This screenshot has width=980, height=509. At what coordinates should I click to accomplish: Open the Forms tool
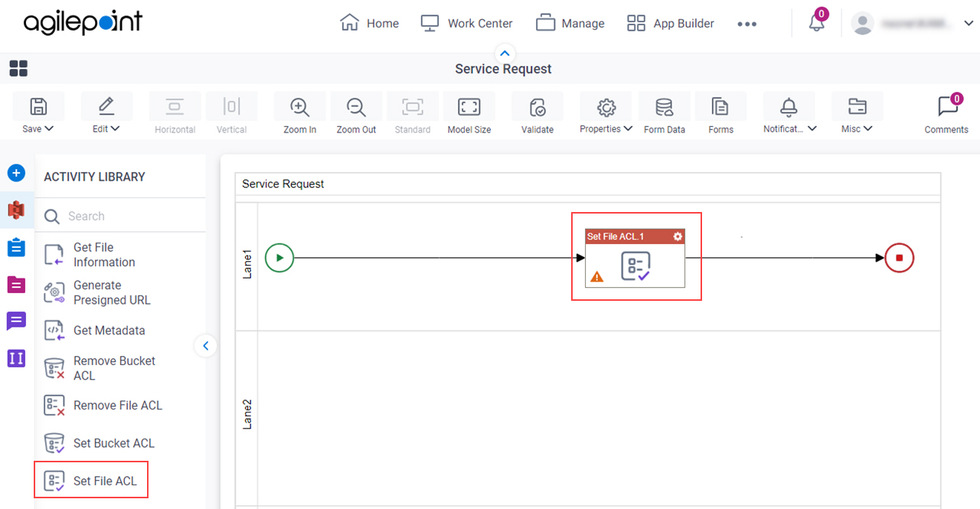pos(720,113)
